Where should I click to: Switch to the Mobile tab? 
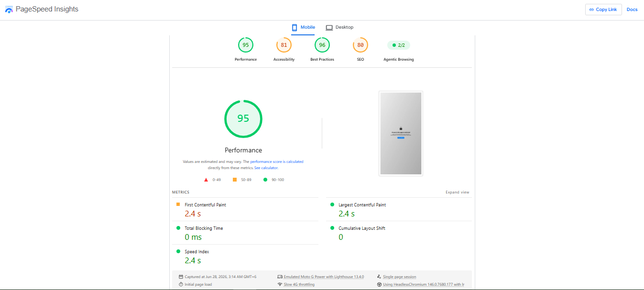[303, 27]
